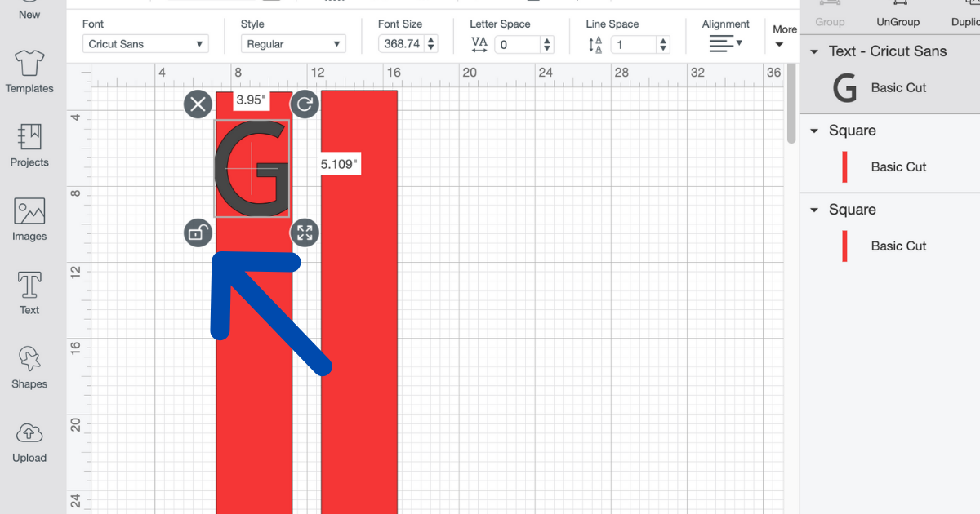The image size is (980, 514).
Task: Click the Font Size stepper arrows
Action: pyautogui.click(x=431, y=44)
